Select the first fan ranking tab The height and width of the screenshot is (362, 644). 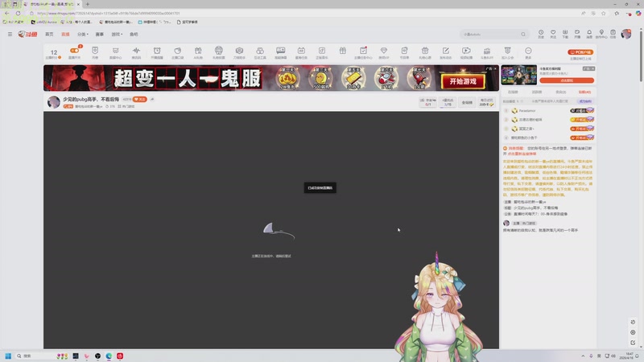pos(513,92)
